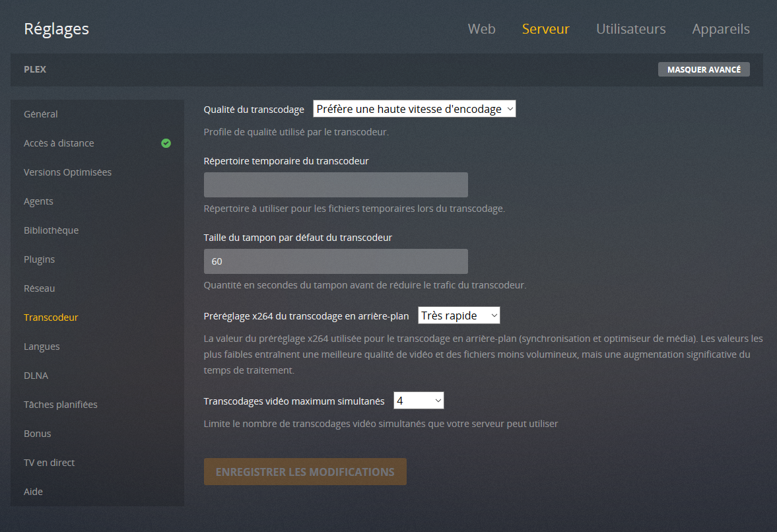Click the buffer size field containing 60
The image size is (777, 532).
pos(335,261)
